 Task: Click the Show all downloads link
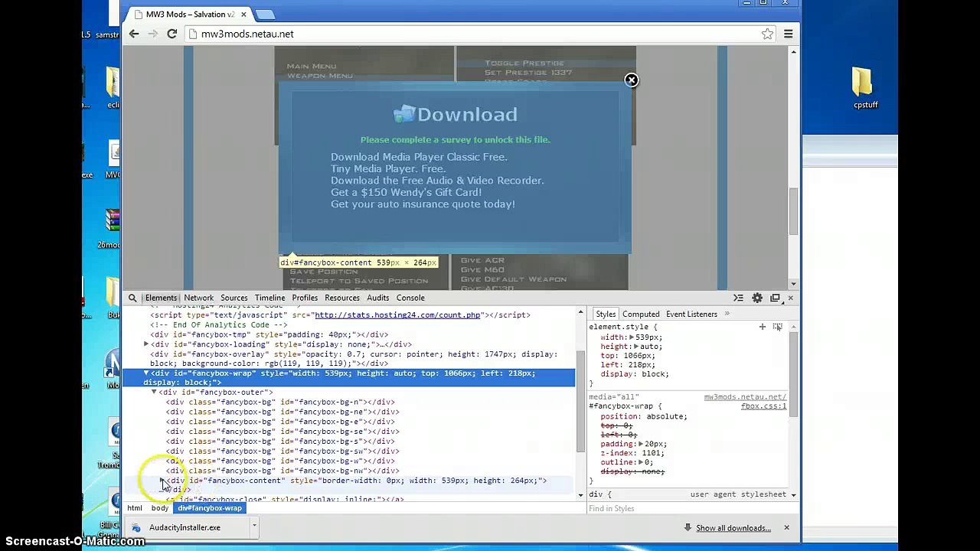tap(733, 528)
